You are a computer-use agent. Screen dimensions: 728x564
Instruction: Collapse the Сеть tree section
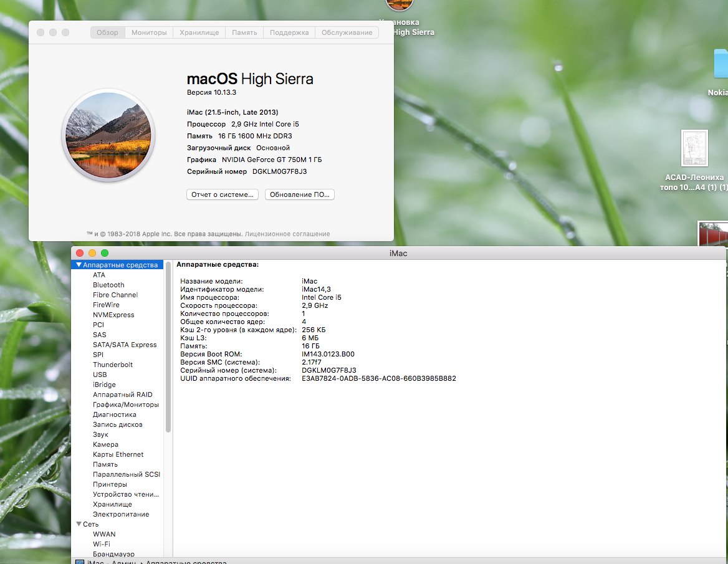79,524
